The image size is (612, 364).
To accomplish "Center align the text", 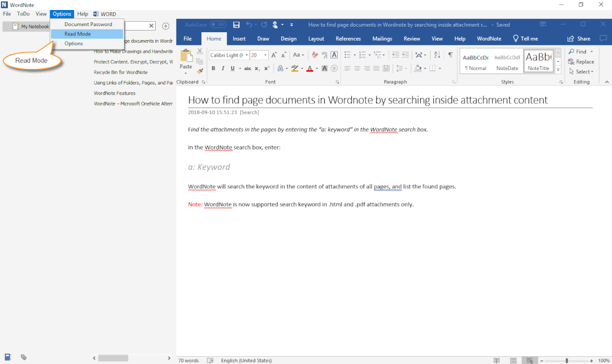I will coord(357,68).
